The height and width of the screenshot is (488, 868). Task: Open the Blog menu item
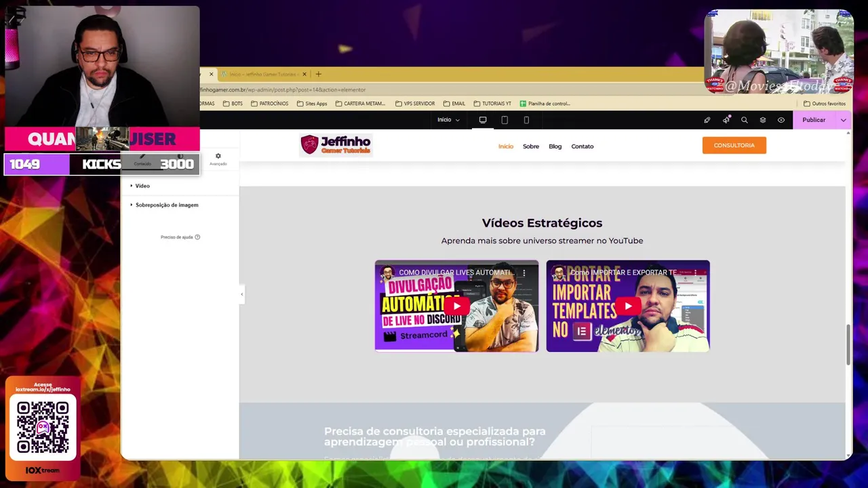coord(555,146)
